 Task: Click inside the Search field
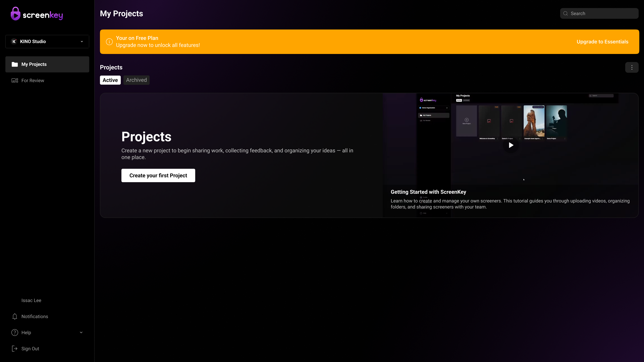coord(599,13)
